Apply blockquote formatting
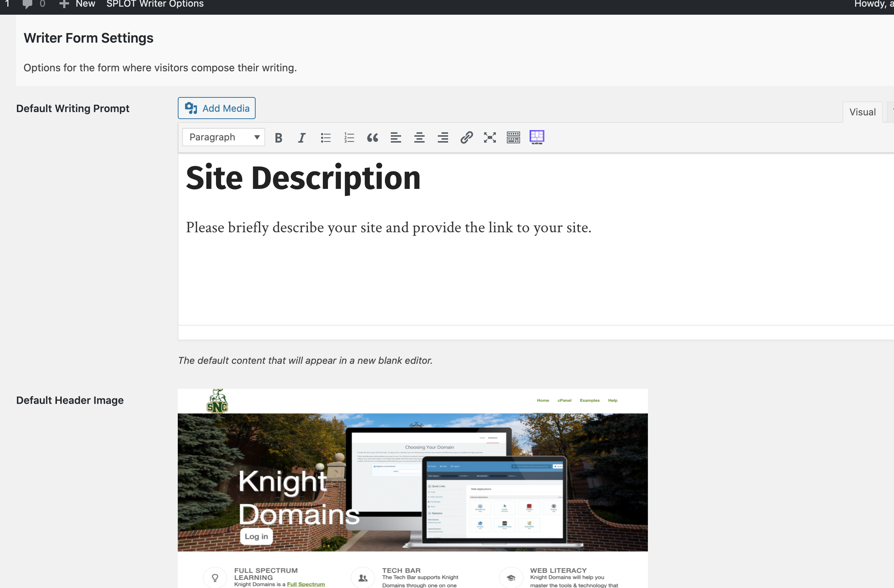 (372, 137)
